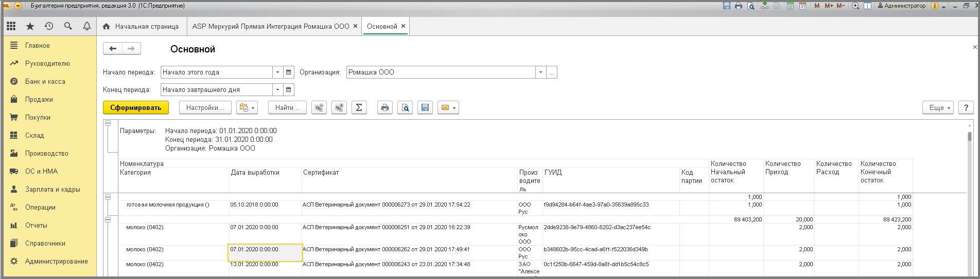Screen dimensions: 980x279
Task: Click the Организация input field Ромашка ООО
Action: 441,72
